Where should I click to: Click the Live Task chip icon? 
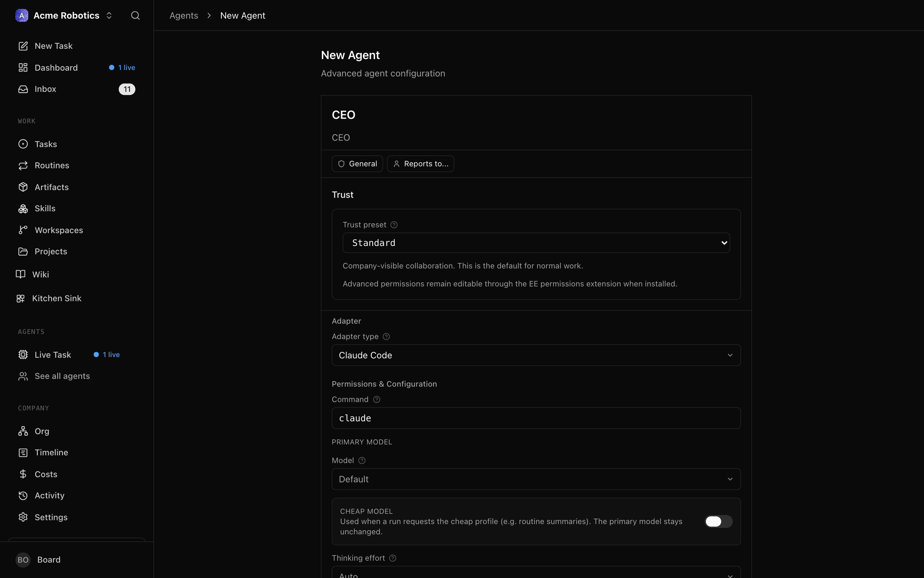point(23,355)
